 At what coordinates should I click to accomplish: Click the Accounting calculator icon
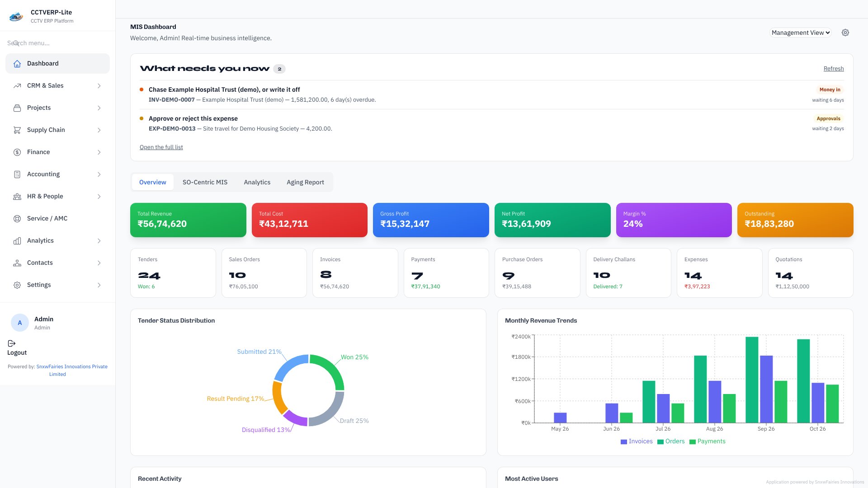(17, 174)
